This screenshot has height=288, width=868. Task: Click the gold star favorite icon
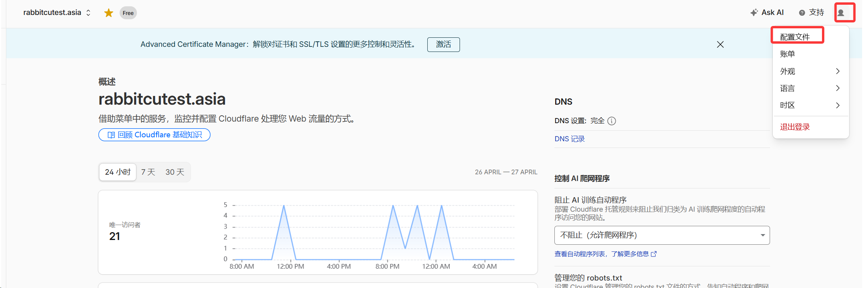(x=109, y=13)
